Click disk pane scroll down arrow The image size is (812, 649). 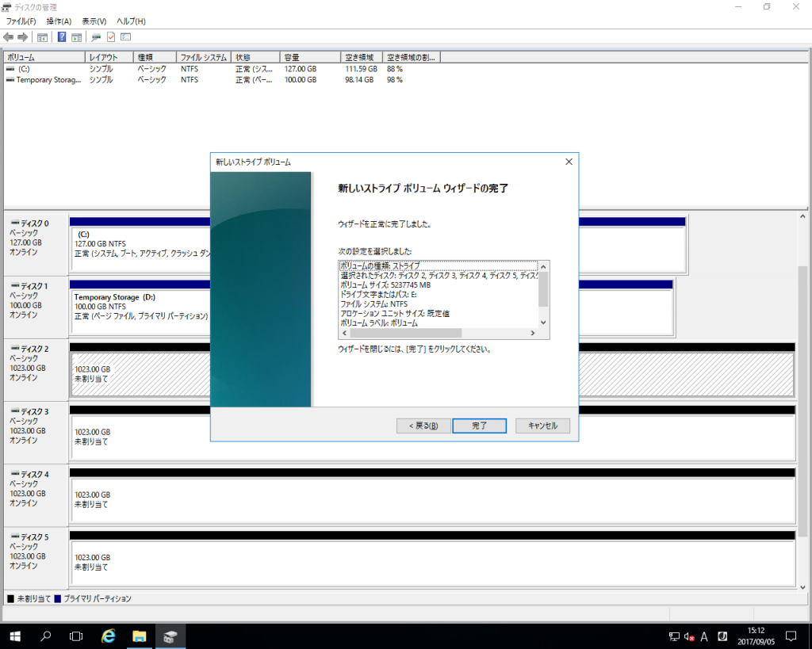(x=802, y=587)
